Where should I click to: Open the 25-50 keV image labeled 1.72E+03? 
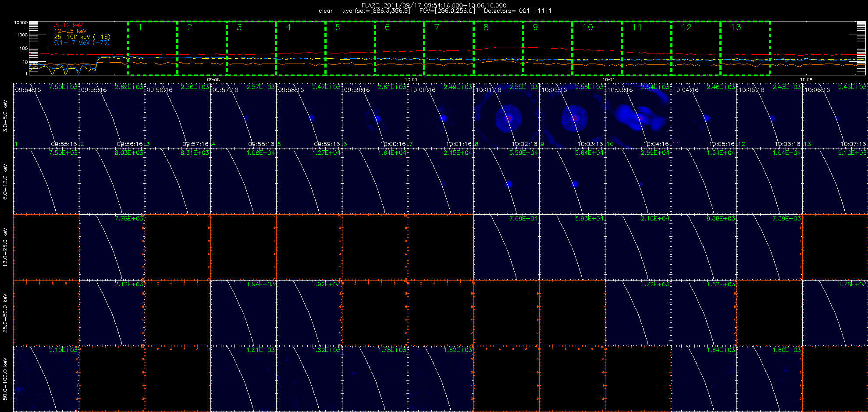point(638,313)
